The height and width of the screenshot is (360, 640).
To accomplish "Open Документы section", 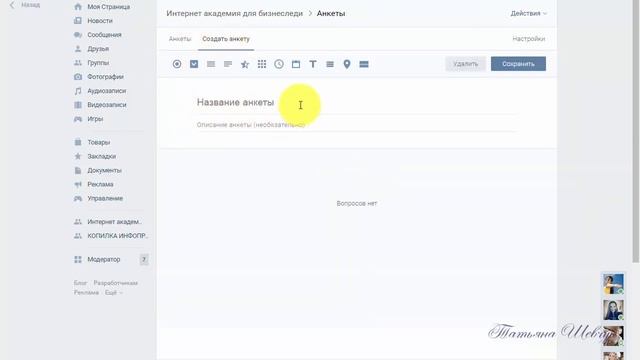I will tap(104, 170).
